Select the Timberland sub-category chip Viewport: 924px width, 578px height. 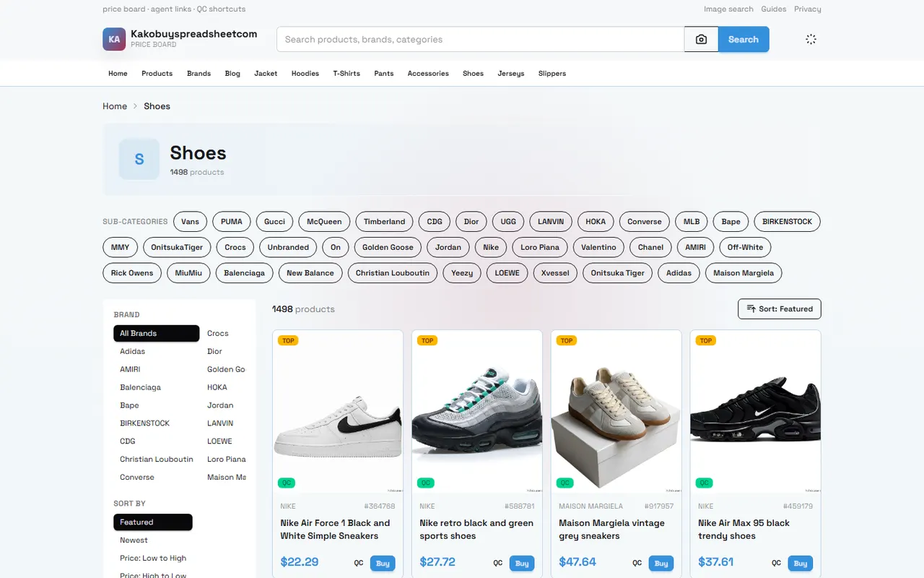[x=385, y=222]
